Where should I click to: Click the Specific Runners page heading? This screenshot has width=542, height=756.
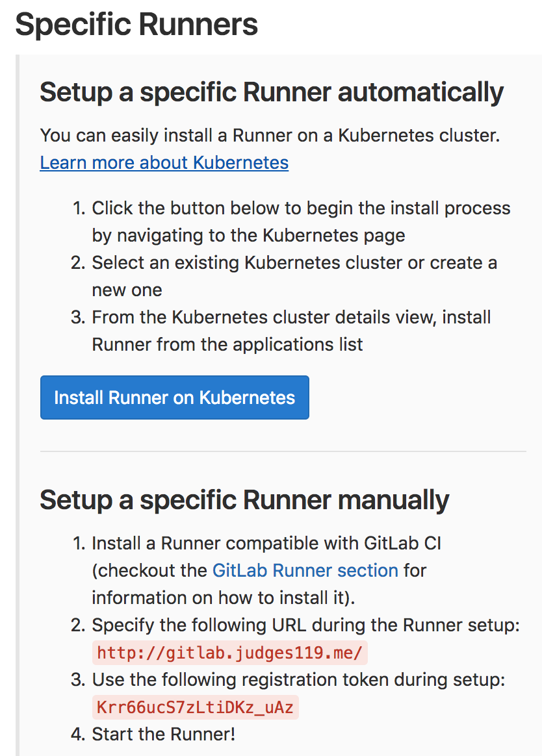point(136,24)
